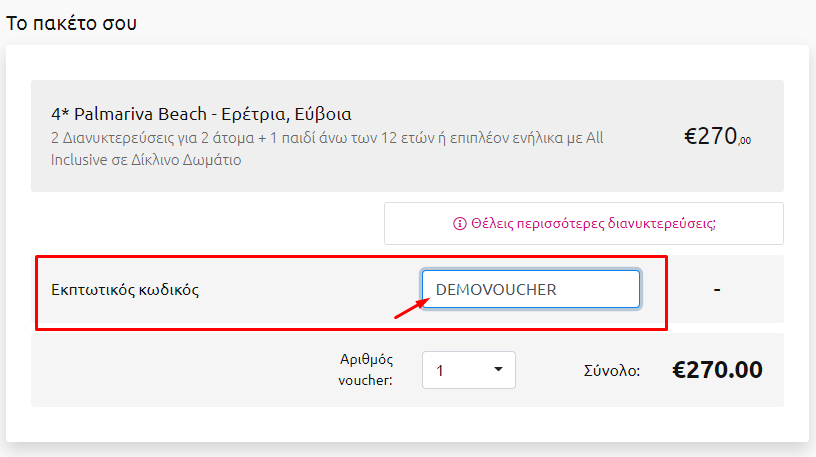Image resolution: width=816 pixels, height=457 pixels.
Task: Click the Εκπτωτικός κωδικός label
Action: [x=125, y=290]
